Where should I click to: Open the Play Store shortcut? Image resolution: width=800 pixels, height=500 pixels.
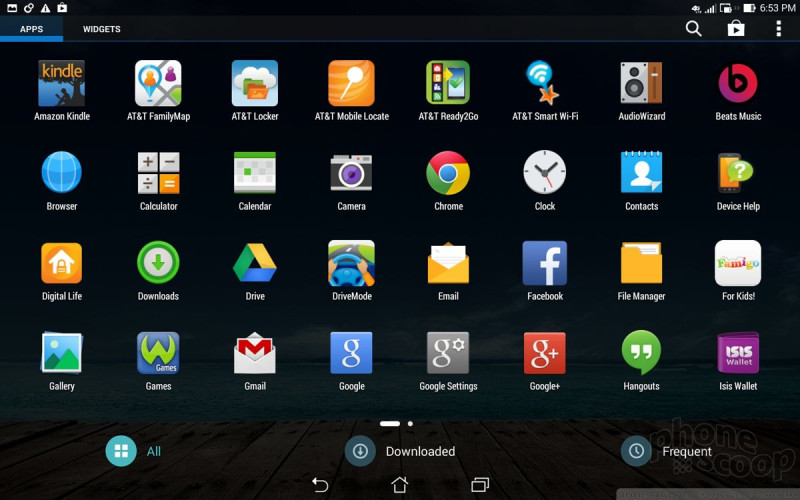click(736, 29)
